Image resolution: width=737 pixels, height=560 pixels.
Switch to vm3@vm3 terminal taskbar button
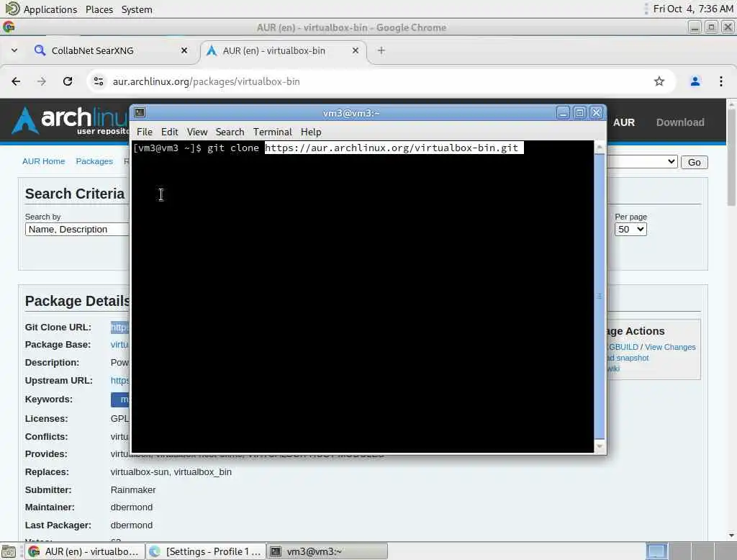pyautogui.click(x=327, y=551)
